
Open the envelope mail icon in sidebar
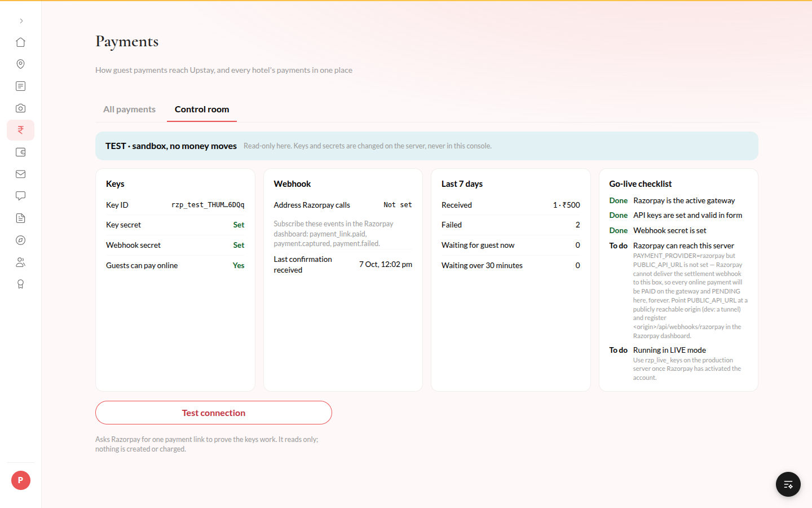click(20, 174)
